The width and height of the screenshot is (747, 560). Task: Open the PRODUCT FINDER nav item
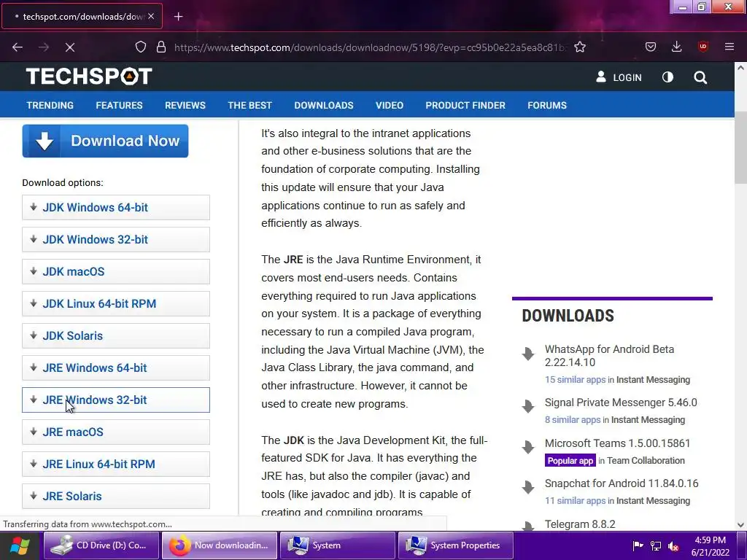point(465,105)
